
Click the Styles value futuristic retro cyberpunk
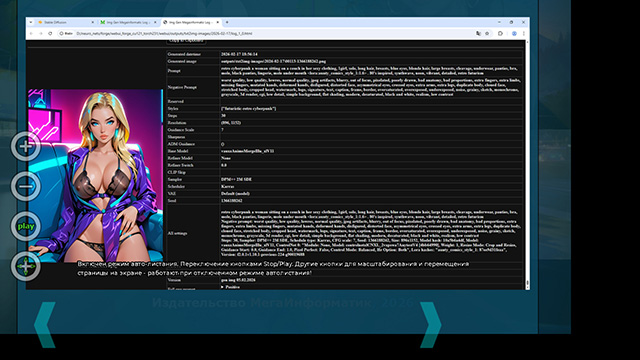coord(249,109)
